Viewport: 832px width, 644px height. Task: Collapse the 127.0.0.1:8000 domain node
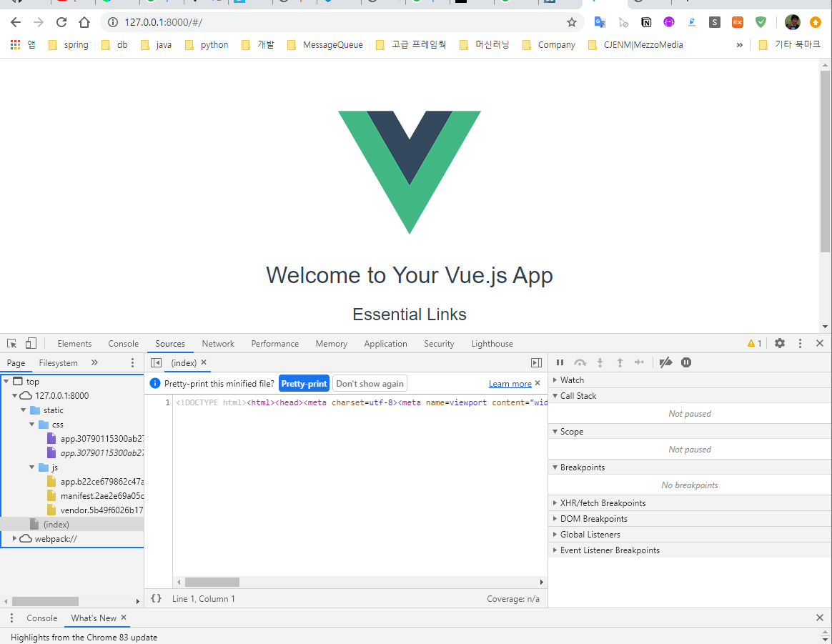coord(15,396)
